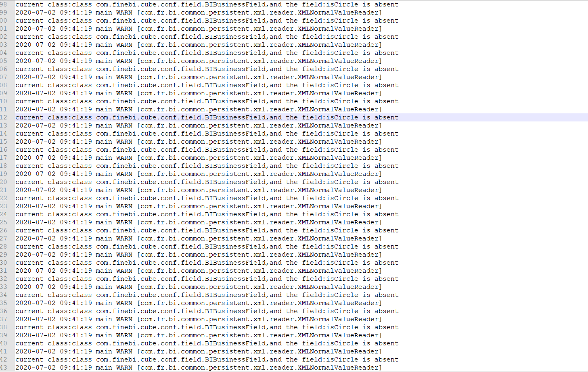Click the WARN line numbered 25
The height and width of the screenshot is (372, 588).
click(199, 222)
